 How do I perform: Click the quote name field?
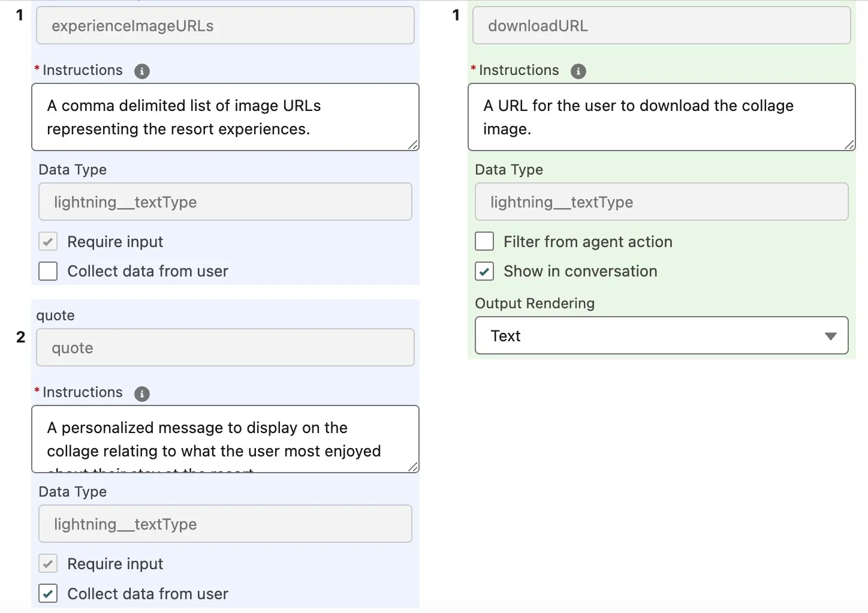(225, 348)
